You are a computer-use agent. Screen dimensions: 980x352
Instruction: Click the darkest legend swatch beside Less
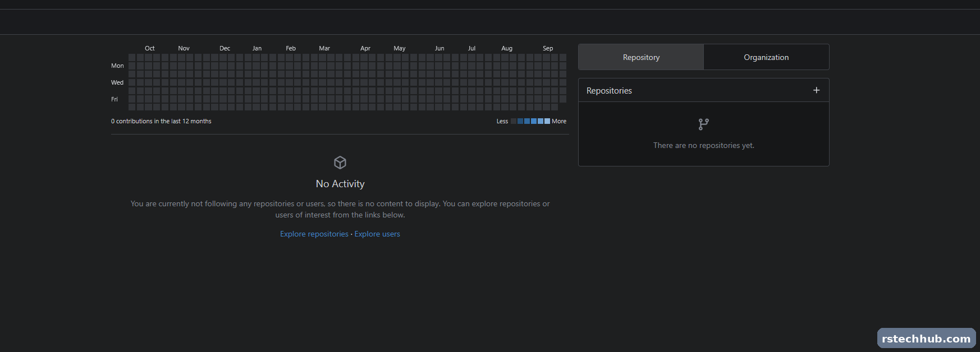tap(514, 121)
